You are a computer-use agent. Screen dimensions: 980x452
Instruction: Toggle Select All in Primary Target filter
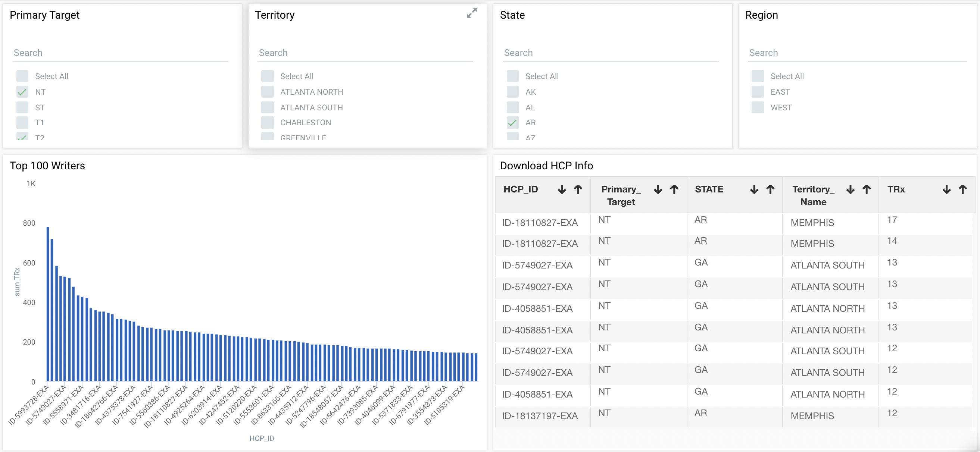click(22, 76)
